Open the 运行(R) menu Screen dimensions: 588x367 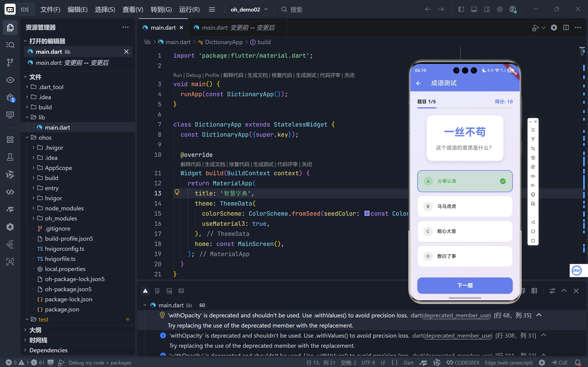point(189,9)
